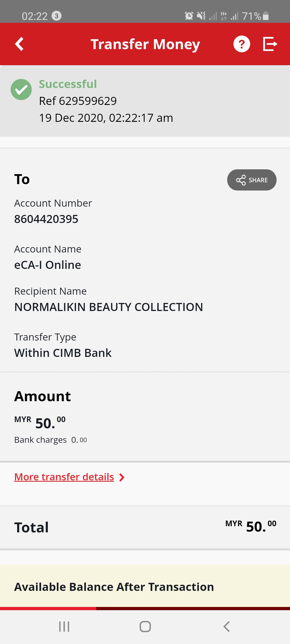Open the More transfer details link
The image size is (290, 644).
(x=64, y=477)
